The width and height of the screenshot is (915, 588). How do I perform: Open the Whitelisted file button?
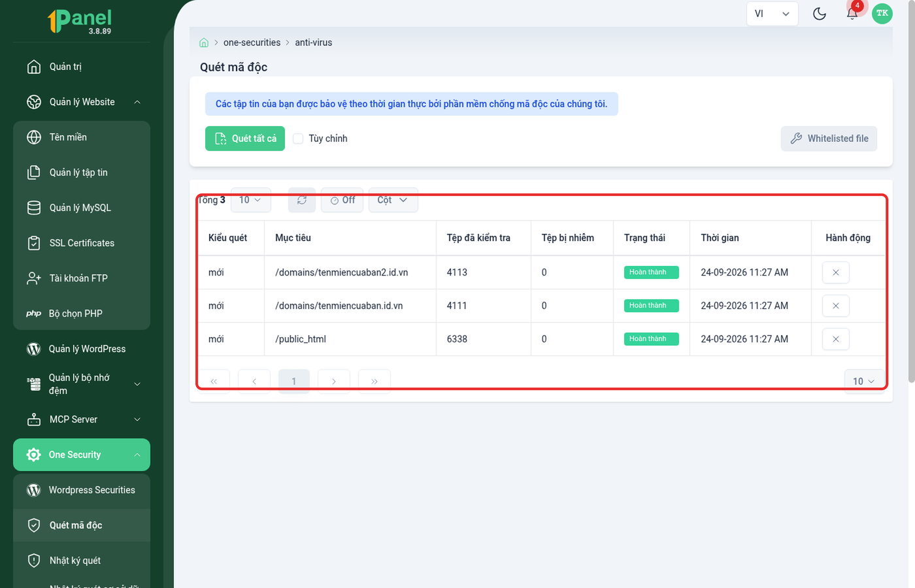click(x=829, y=139)
